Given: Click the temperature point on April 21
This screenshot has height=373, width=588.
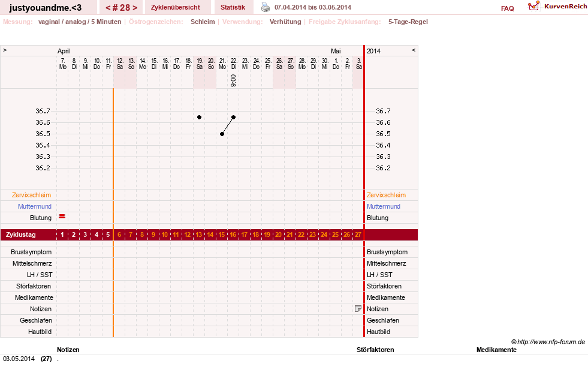Looking at the screenshot, I should (x=222, y=134).
